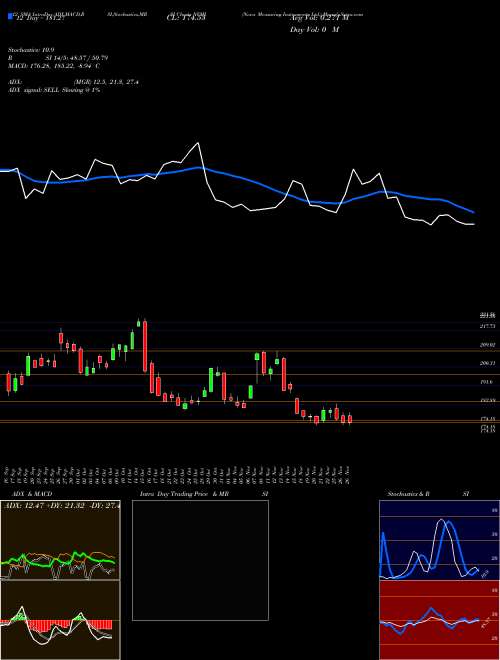
Task: Open the red RSI chart panel
Action: [439, 620]
